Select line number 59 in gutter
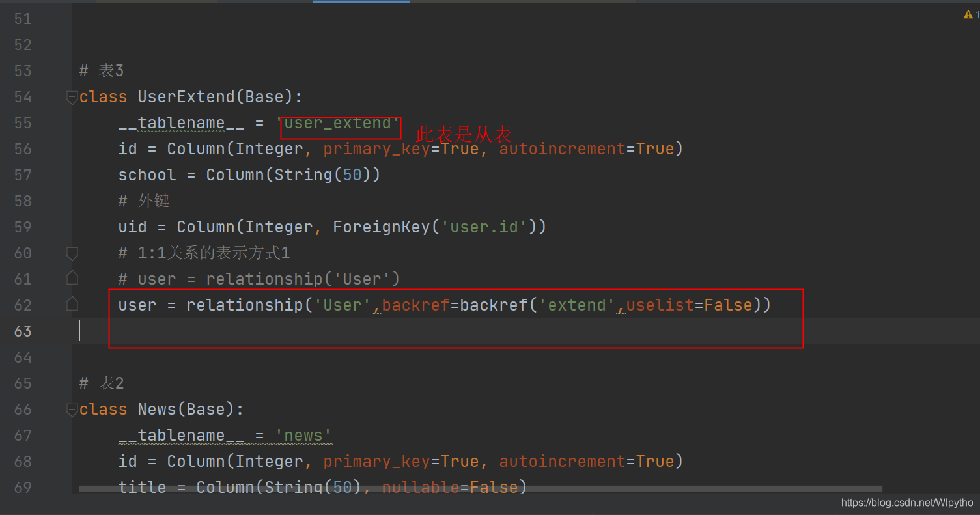Screen dimensions: 980x515 click(23, 227)
